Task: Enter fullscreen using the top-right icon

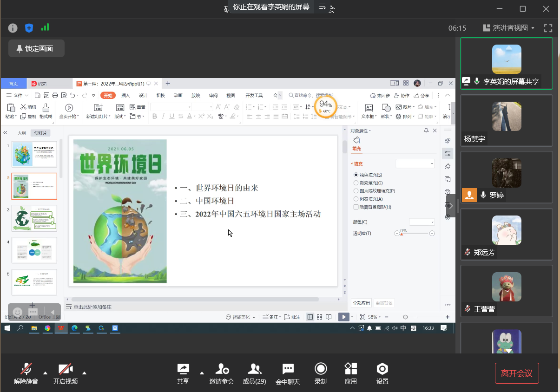Action: tap(548, 28)
